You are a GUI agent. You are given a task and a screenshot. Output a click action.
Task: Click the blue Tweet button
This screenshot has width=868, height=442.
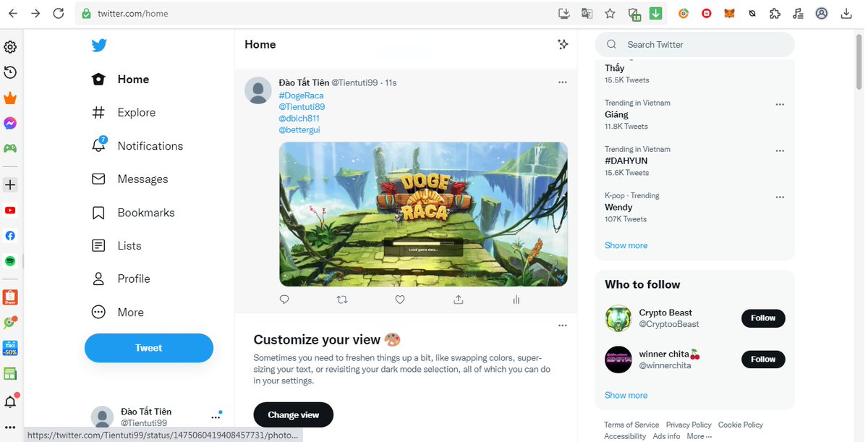pos(149,348)
